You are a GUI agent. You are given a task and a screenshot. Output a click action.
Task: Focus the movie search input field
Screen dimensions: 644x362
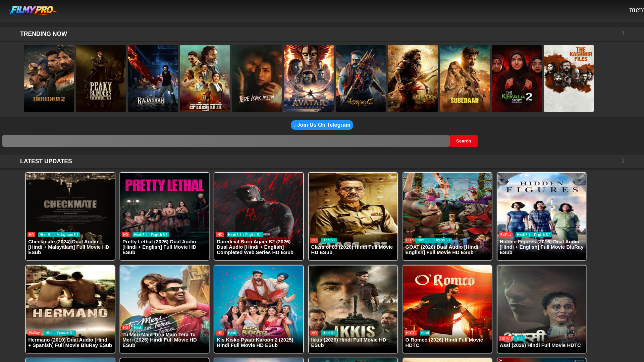[226, 141]
